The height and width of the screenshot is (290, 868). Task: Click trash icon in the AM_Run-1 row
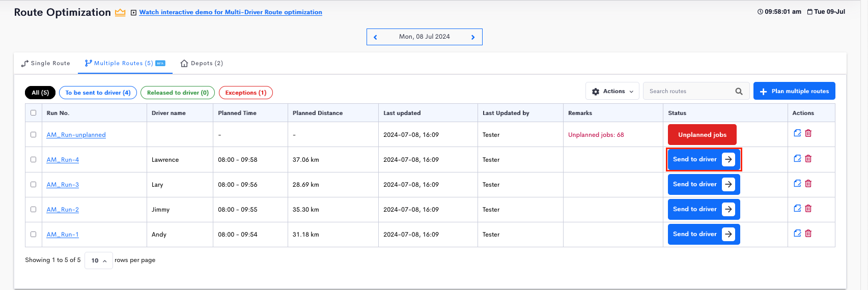point(808,234)
